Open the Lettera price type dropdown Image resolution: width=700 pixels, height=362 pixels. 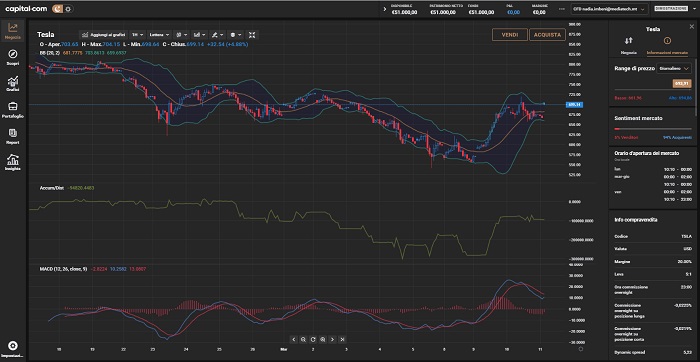(159, 34)
